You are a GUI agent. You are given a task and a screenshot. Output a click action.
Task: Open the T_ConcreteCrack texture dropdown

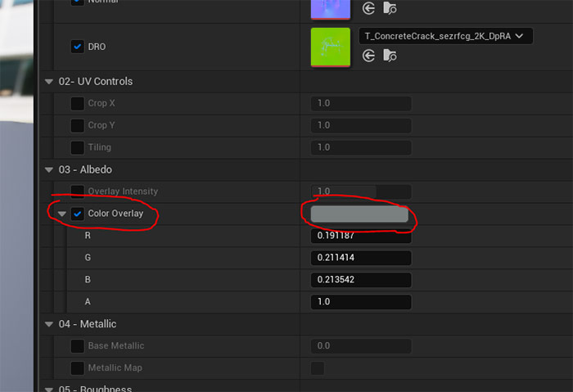445,35
